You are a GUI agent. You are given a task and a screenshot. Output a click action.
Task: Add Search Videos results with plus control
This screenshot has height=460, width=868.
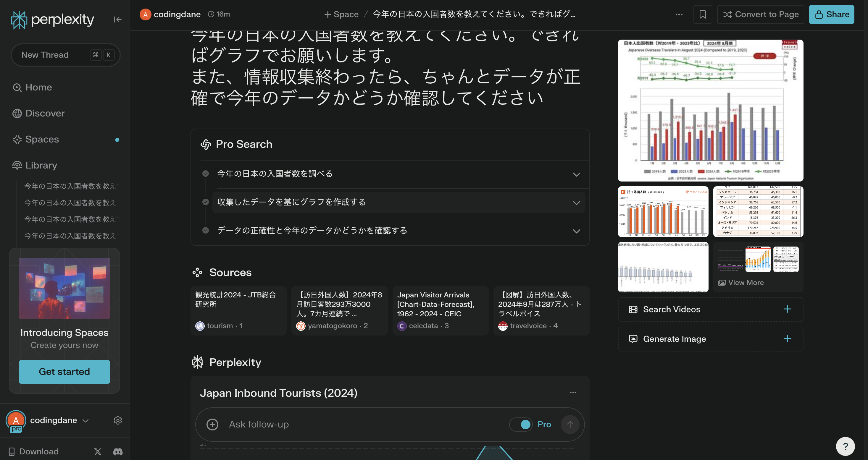tap(787, 309)
